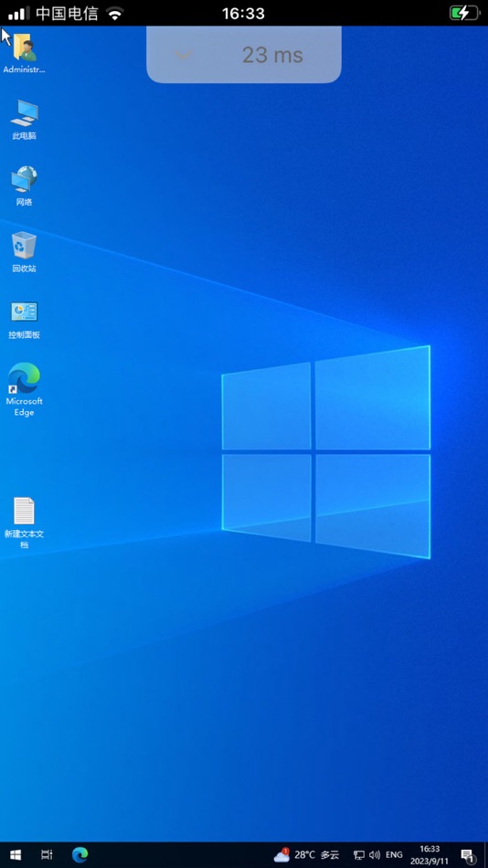The height and width of the screenshot is (868, 488).
Task: Open the network status tray icon
Action: click(x=359, y=855)
